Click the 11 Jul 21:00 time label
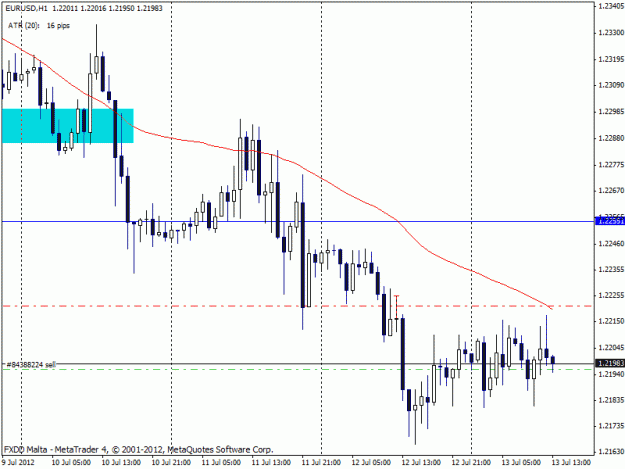The height and width of the screenshot is (469, 625). click(x=321, y=462)
